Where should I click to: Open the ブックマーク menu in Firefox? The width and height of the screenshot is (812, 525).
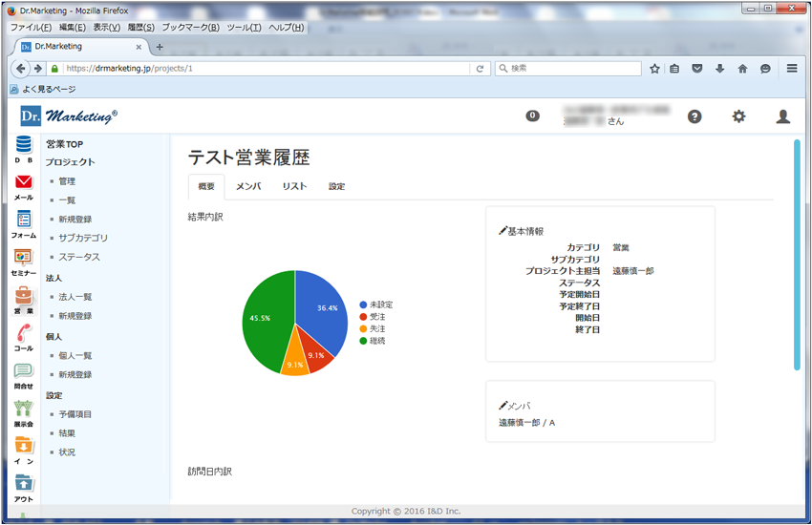(x=190, y=28)
